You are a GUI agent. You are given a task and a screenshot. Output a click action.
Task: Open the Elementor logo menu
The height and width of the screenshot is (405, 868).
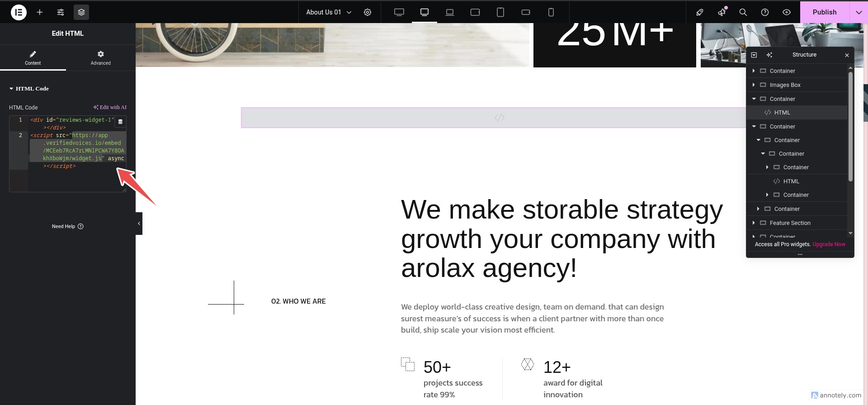pyautogui.click(x=19, y=12)
